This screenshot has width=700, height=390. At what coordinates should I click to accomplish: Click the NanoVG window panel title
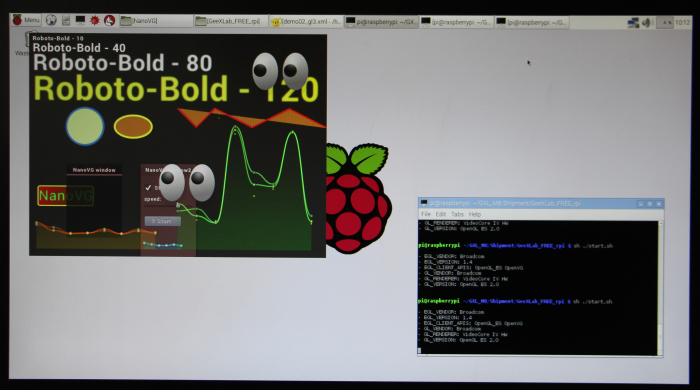click(x=94, y=170)
